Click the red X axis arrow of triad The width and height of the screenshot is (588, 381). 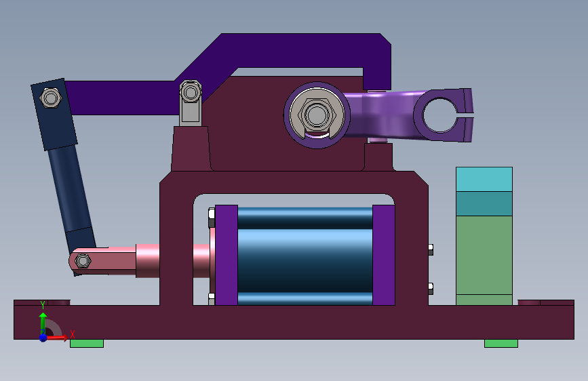tap(56, 338)
